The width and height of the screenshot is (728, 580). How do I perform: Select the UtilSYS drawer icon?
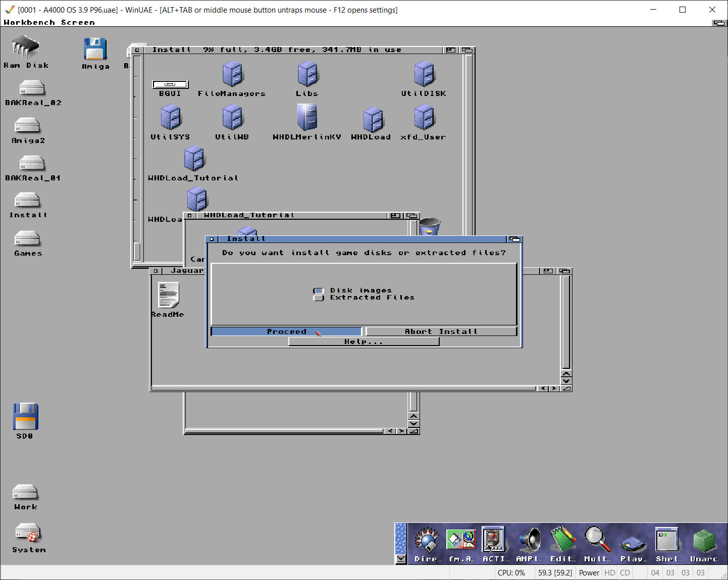tap(171, 117)
